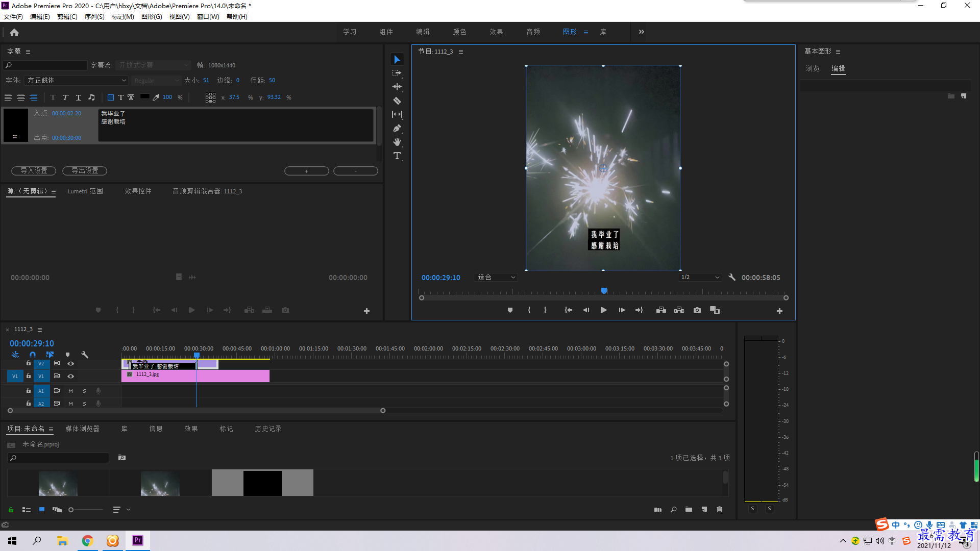
Task: Click the black caption color swatch
Action: tap(145, 96)
